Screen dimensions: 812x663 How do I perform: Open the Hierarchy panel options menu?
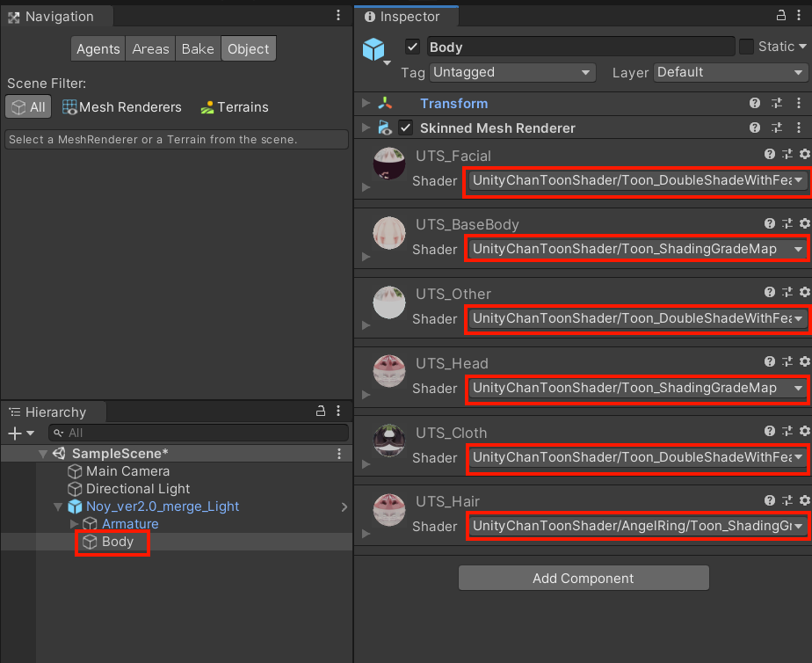338,412
